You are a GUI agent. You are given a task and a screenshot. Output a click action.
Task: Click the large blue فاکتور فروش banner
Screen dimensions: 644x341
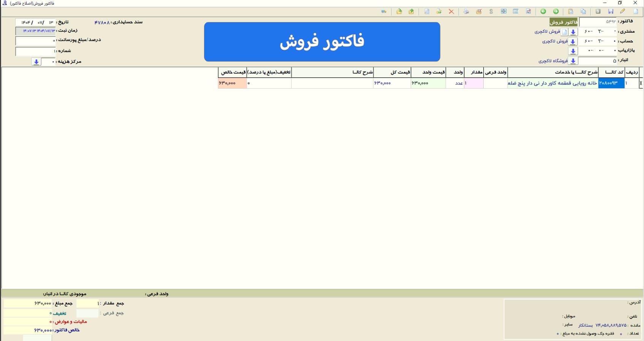click(322, 42)
